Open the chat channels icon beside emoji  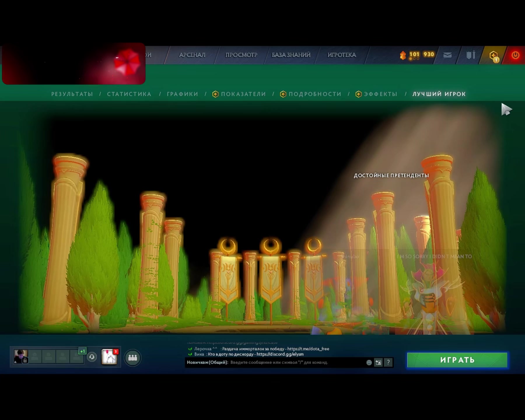378,362
